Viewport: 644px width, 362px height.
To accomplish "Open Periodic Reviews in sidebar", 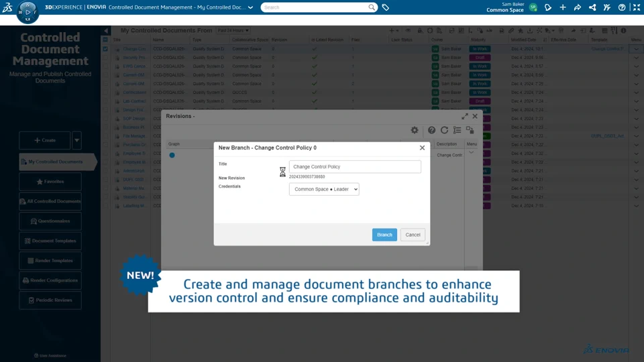I will point(50,300).
